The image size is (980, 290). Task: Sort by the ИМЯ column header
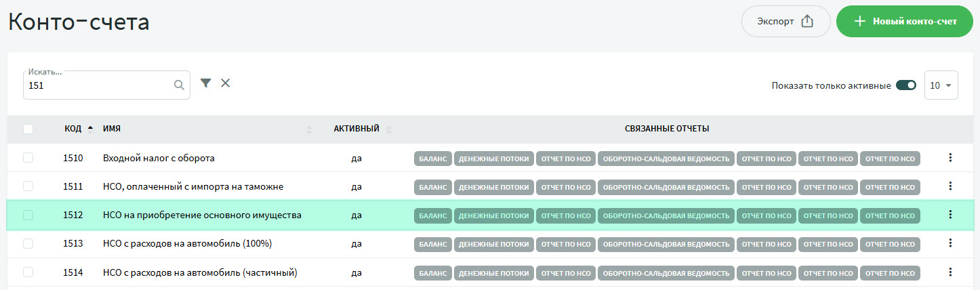[x=112, y=129]
